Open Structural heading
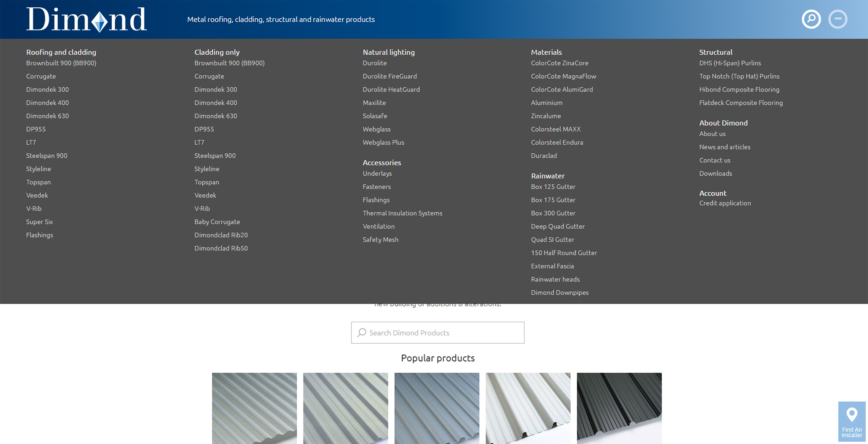Image resolution: width=868 pixels, height=444 pixels. coord(716,52)
